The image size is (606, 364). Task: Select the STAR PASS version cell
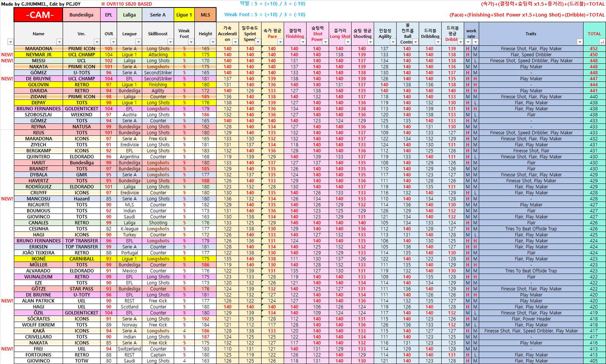pyautogui.click(x=81, y=289)
